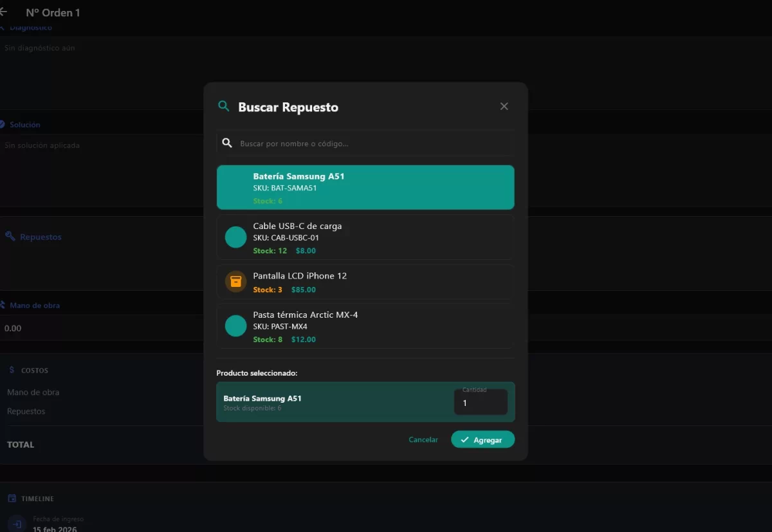The height and width of the screenshot is (532, 772).
Task: Select Pasta térmica Arctic MX-4 product name
Action: 306,315
